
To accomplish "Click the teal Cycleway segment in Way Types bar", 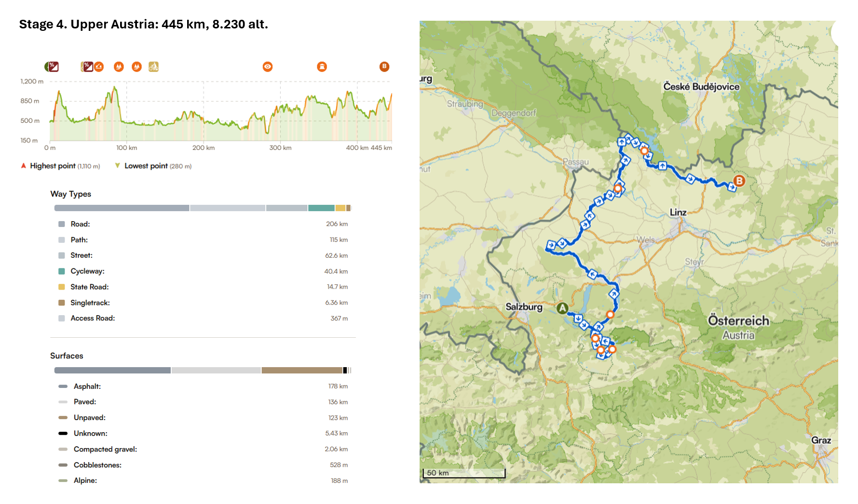I will tap(321, 208).
